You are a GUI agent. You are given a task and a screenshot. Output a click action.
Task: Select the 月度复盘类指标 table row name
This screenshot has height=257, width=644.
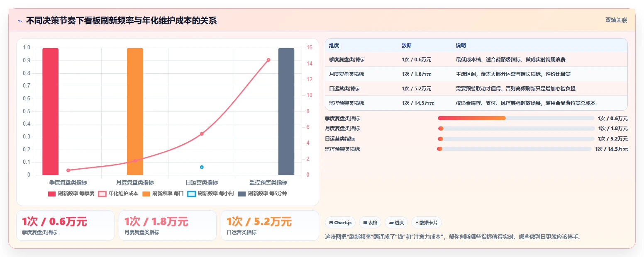pyautogui.click(x=346, y=74)
